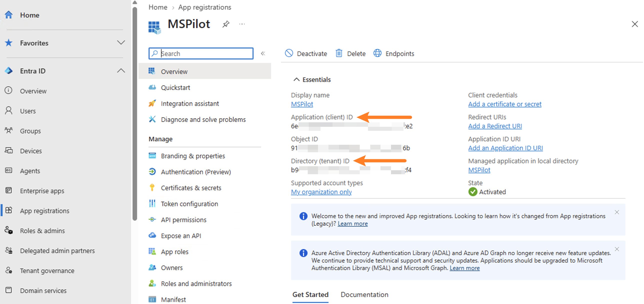
Task: Click the Token configuration bars icon
Action: coord(152,203)
